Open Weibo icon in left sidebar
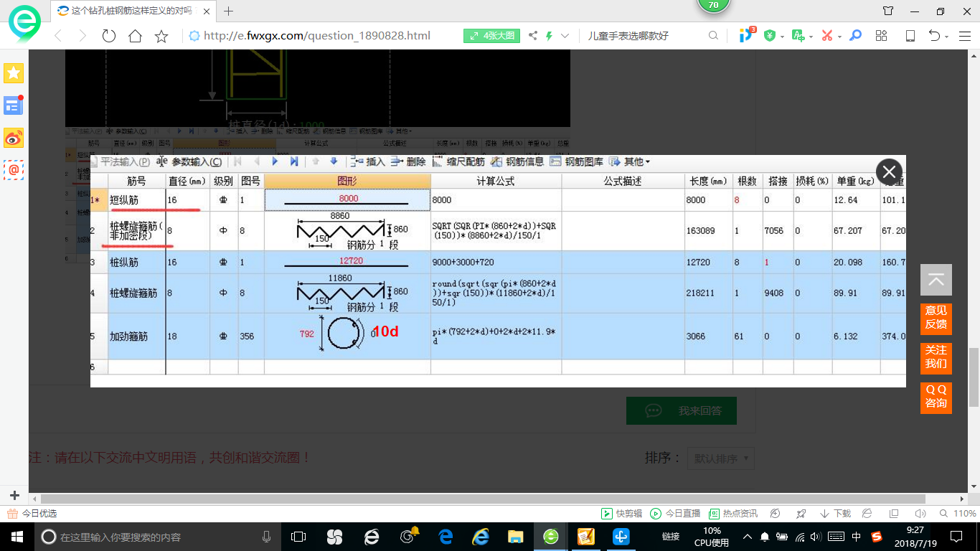 14,138
